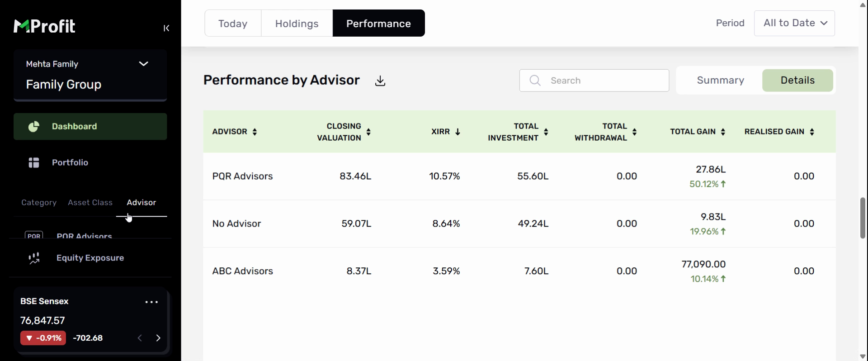Download Performance by Advisor report
Image resolution: width=868 pixels, height=361 pixels.
380,81
